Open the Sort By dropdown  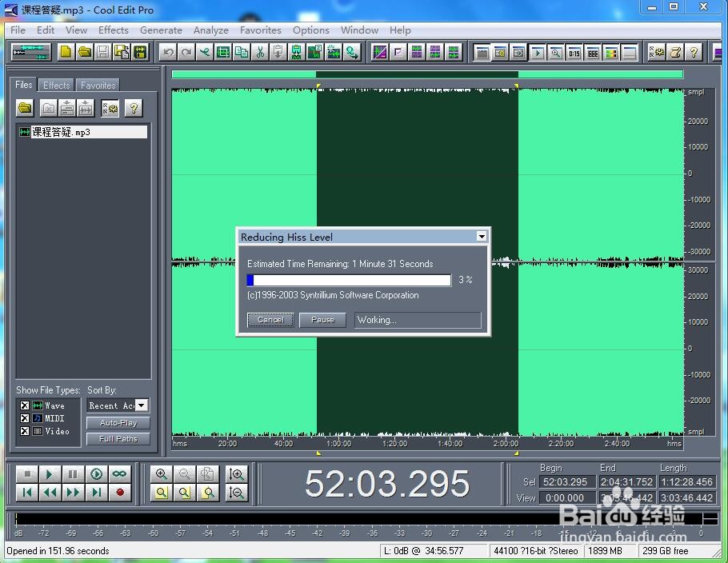pos(142,405)
